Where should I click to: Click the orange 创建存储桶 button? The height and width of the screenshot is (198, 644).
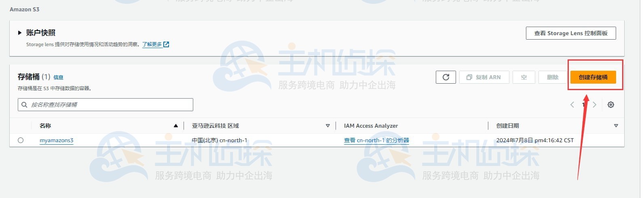click(593, 77)
